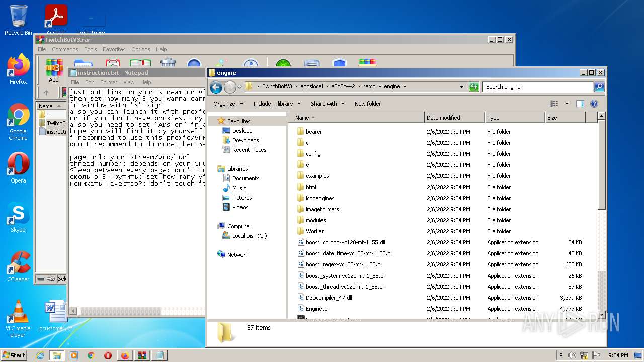The width and height of the screenshot is (644, 362).
Task: Open the Google Chrome desktop shortcut
Action: point(18,122)
